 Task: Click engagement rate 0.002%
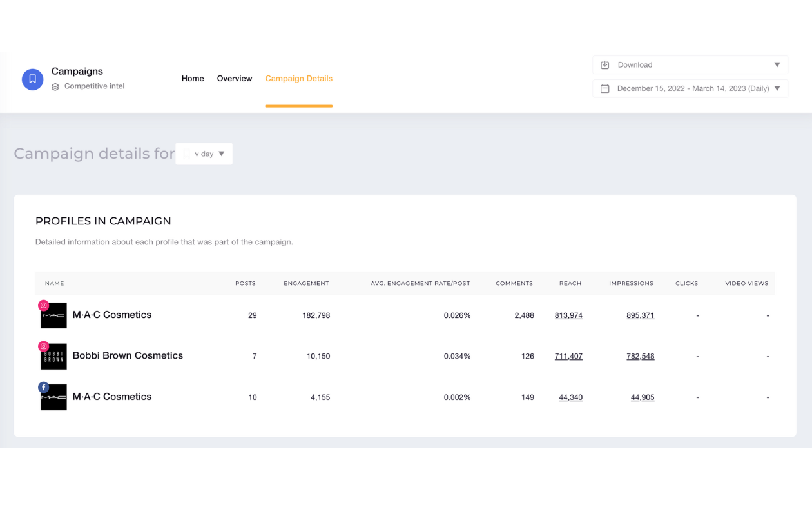tap(457, 397)
